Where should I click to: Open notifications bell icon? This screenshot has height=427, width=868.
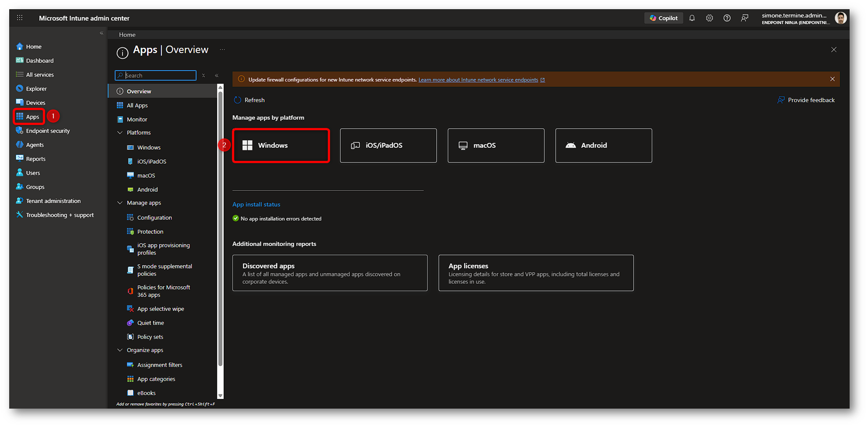692,18
